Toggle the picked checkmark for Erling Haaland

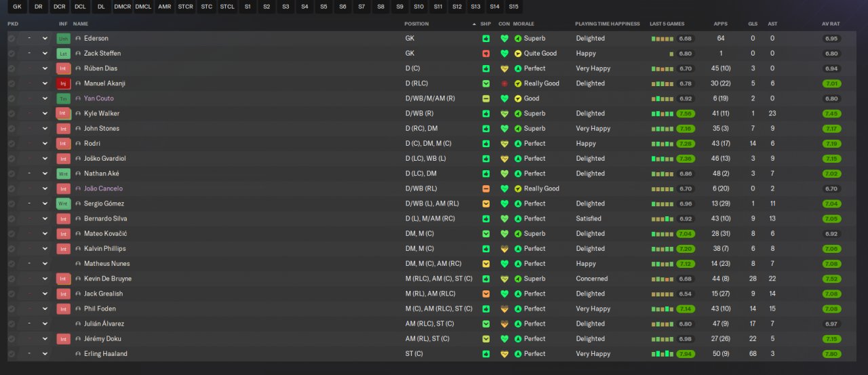pos(11,354)
